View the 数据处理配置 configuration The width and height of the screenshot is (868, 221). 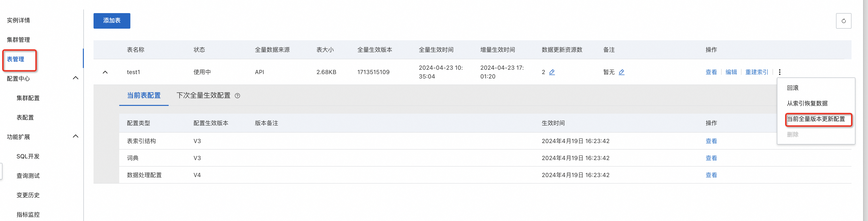click(x=711, y=175)
